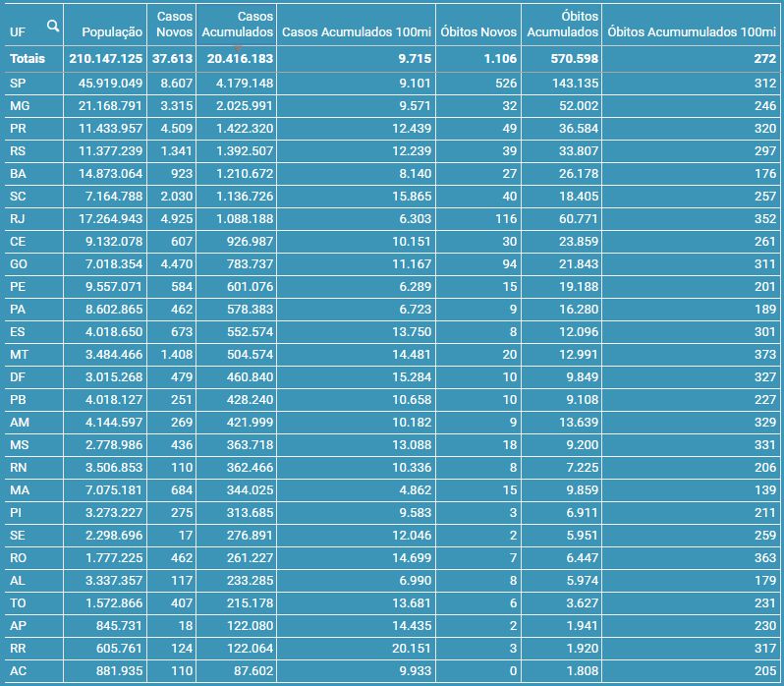
Task: Pick the DF state row
Action: [x=18, y=376]
